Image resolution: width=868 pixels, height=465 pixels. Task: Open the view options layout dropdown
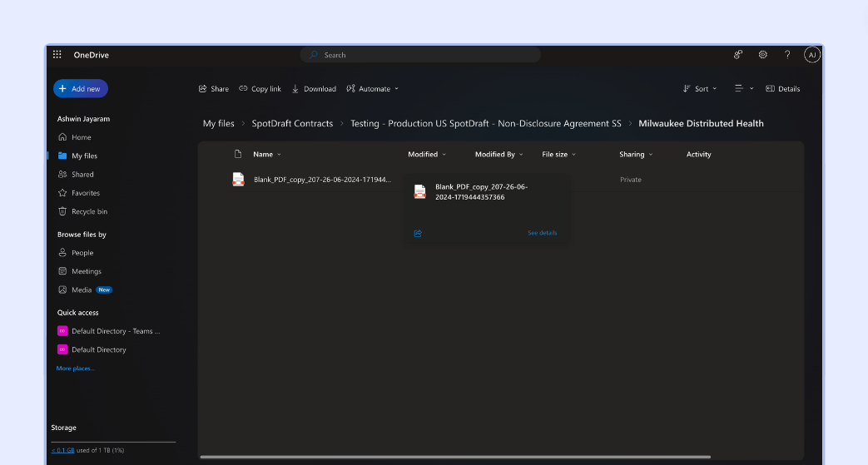pyautogui.click(x=743, y=89)
